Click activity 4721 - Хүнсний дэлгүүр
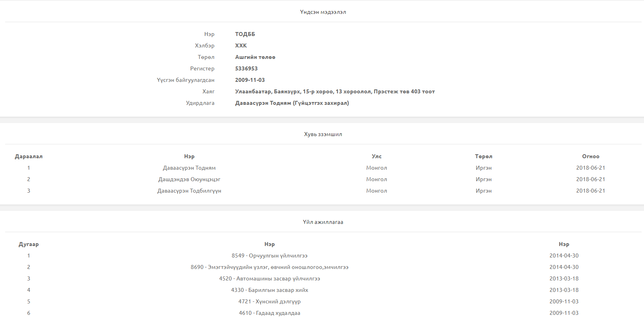 [x=269, y=302]
